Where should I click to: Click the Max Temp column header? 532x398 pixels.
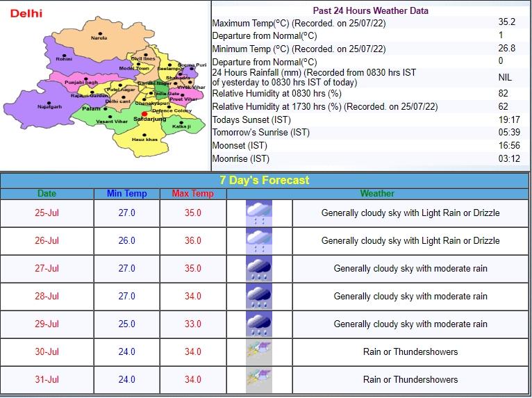click(x=192, y=194)
